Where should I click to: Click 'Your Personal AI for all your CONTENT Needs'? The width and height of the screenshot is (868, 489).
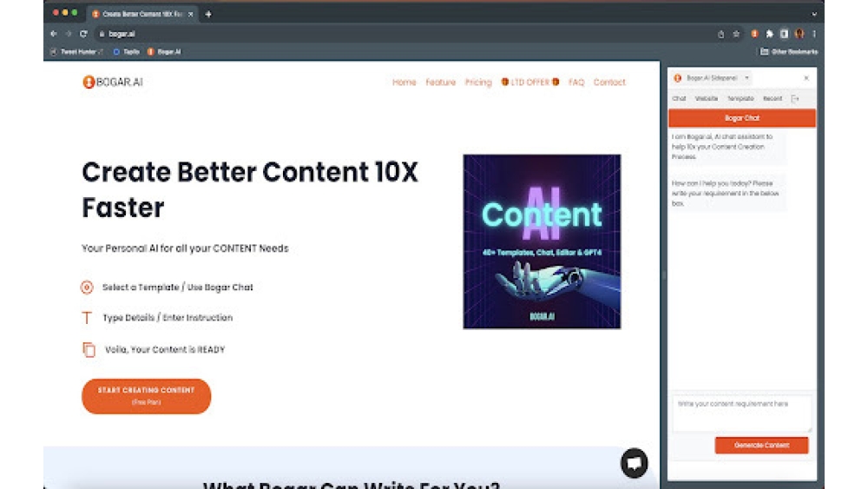(x=185, y=248)
